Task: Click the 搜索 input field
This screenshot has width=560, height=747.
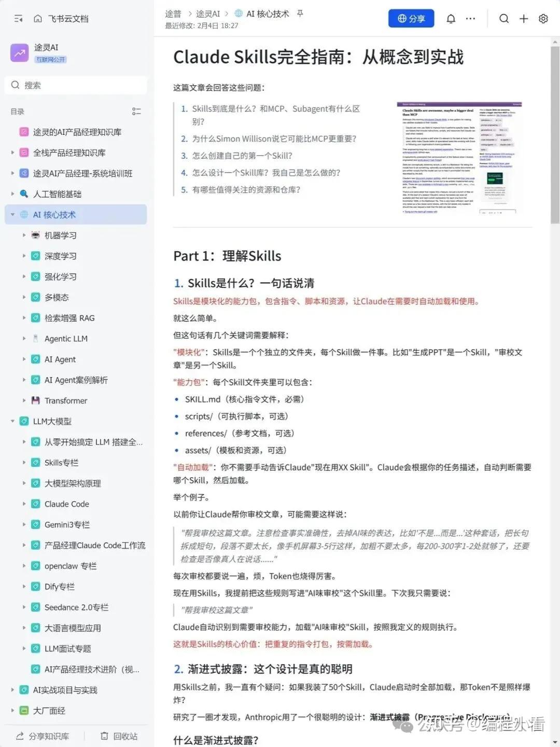Action: click(x=76, y=85)
